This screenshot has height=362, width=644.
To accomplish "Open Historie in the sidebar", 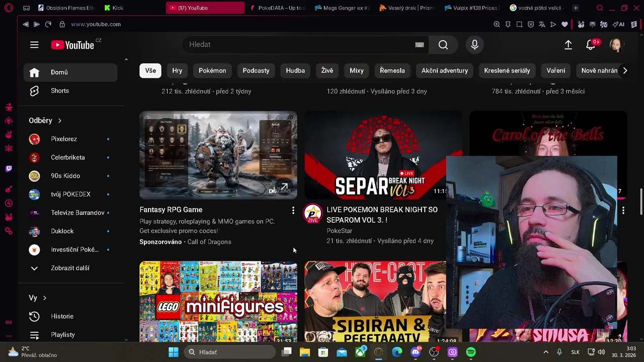I will click(x=70, y=316).
